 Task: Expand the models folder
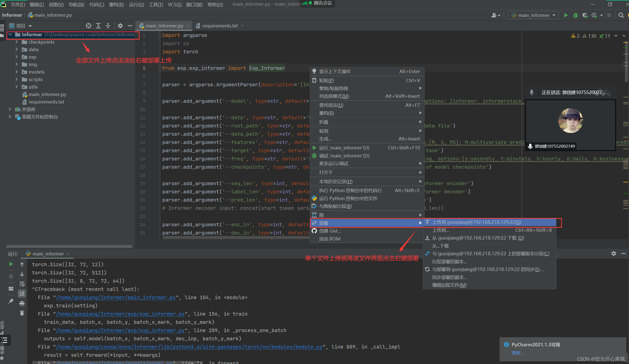click(16, 72)
